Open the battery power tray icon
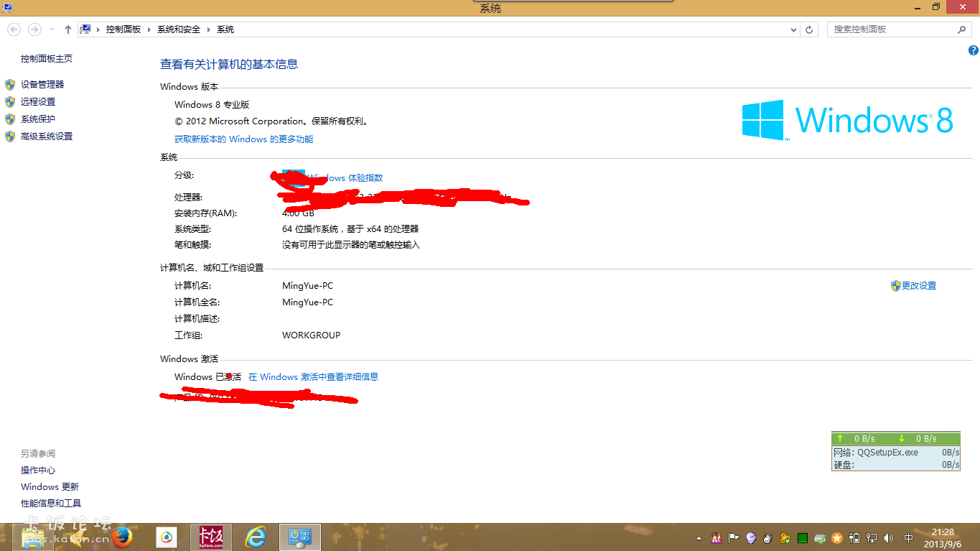 tap(854, 537)
